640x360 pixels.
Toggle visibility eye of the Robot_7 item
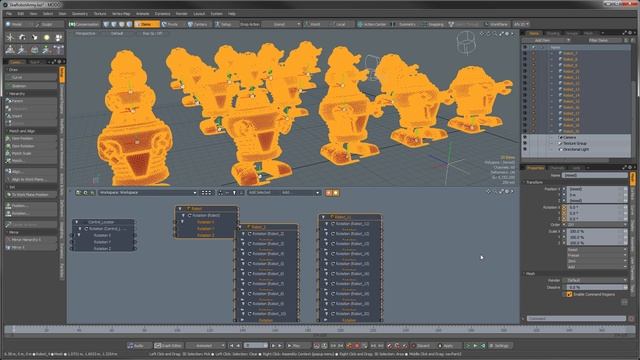click(x=525, y=53)
